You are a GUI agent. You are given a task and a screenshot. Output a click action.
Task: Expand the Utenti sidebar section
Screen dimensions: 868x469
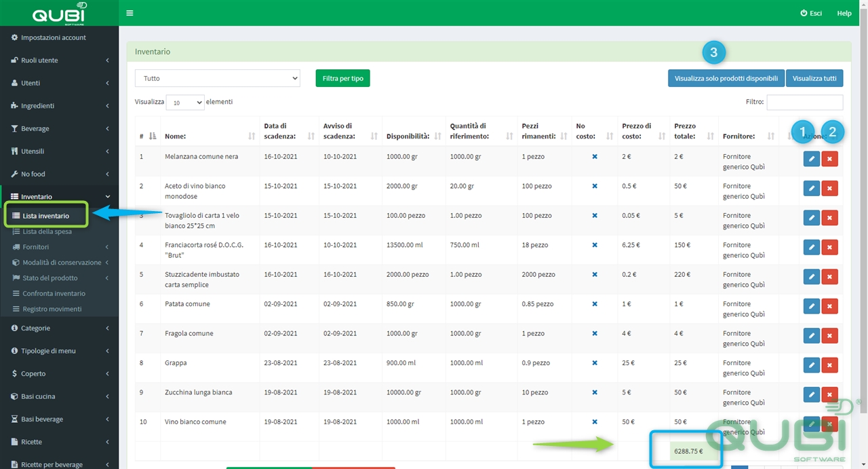[x=60, y=83]
